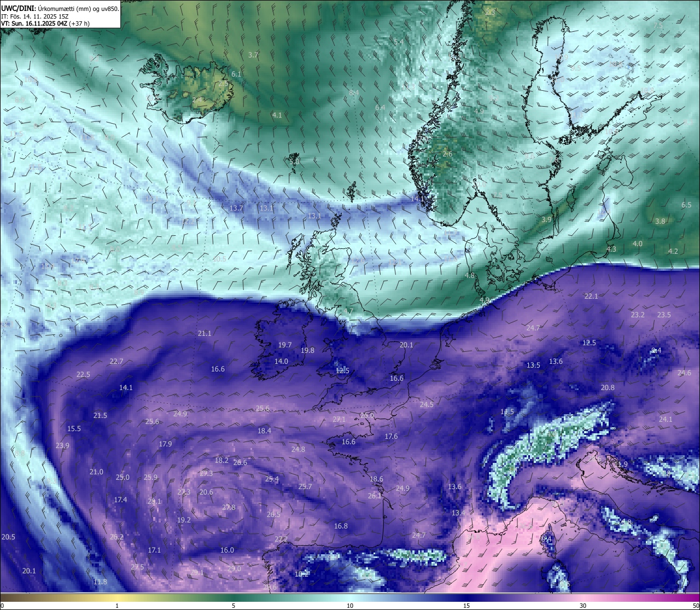This screenshot has width=700, height=610.
Task: Click the 25.9 map value
Action: pos(150,478)
